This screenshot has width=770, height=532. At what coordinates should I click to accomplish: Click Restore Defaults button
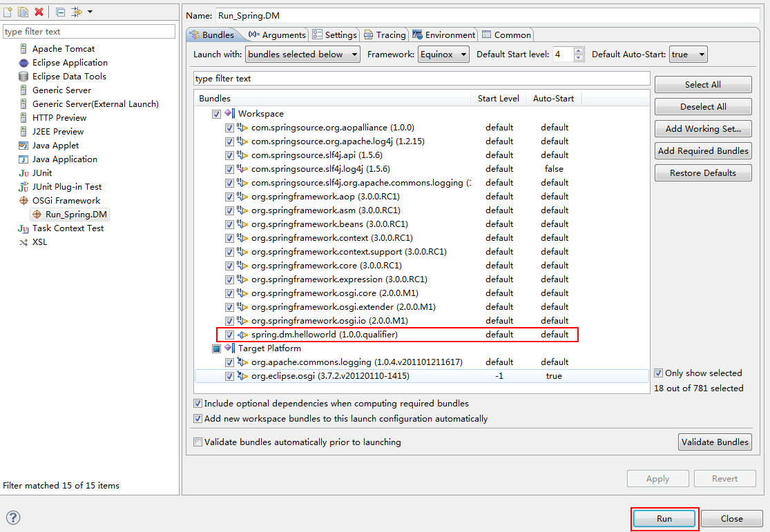coord(703,173)
